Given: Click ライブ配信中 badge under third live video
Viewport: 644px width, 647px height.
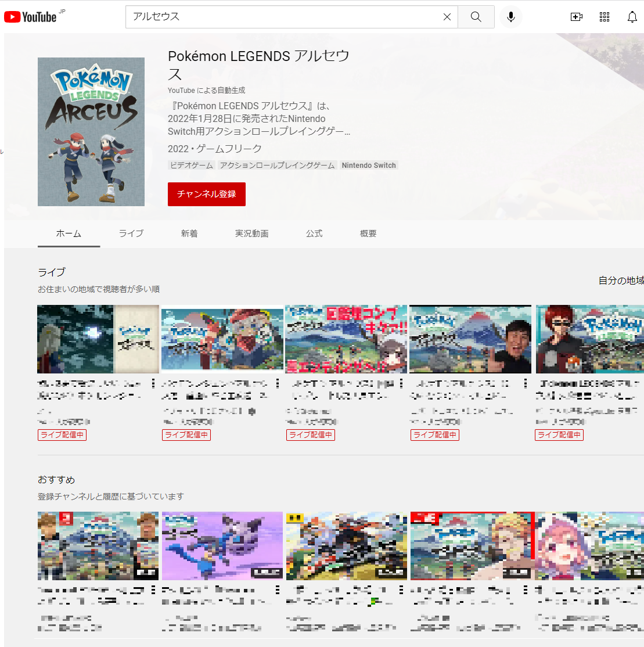Looking at the screenshot, I should 311,435.
